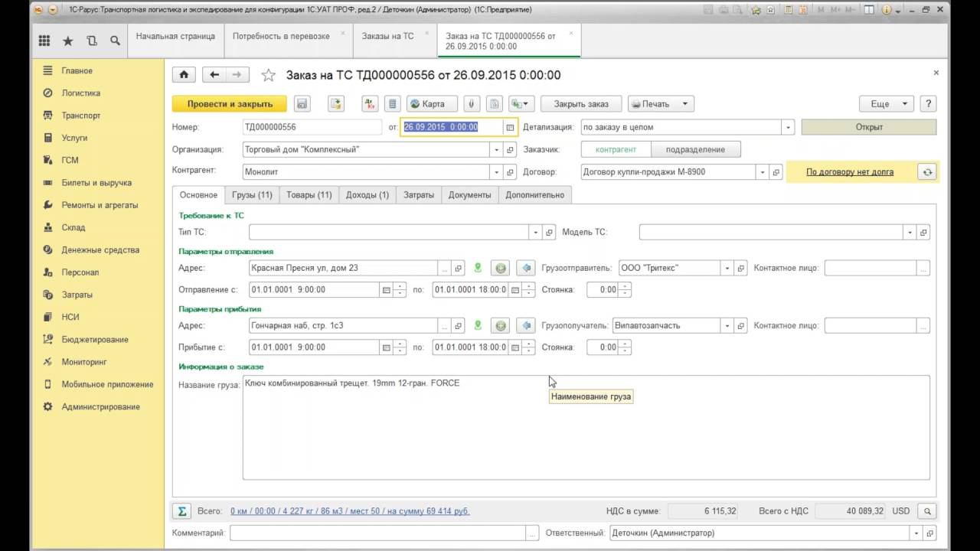The width and height of the screenshot is (980, 551).
Task: Click the post document icon in toolbar
Action: (336, 104)
